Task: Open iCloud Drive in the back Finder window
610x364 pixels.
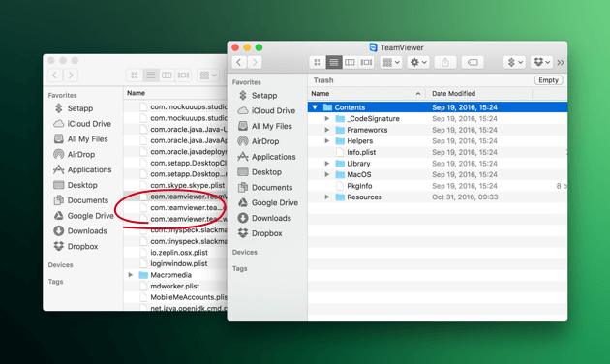Action: 82,124
